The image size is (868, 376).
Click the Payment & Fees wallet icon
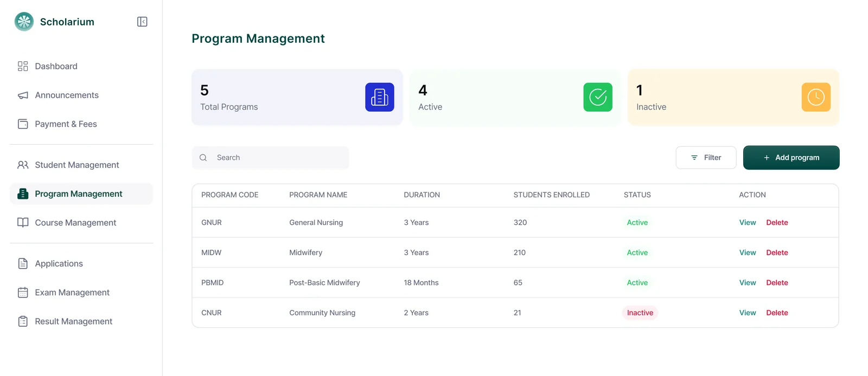[23, 124]
